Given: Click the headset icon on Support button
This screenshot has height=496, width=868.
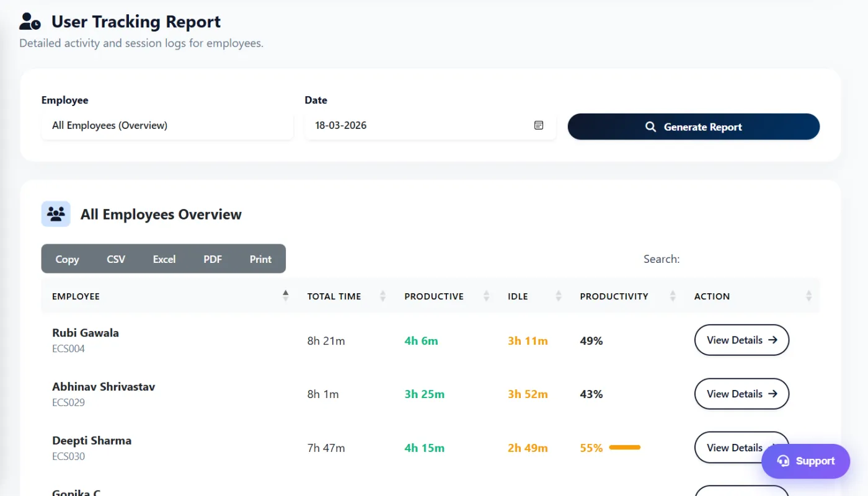Looking at the screenshot, I should [x=783, y=461].
